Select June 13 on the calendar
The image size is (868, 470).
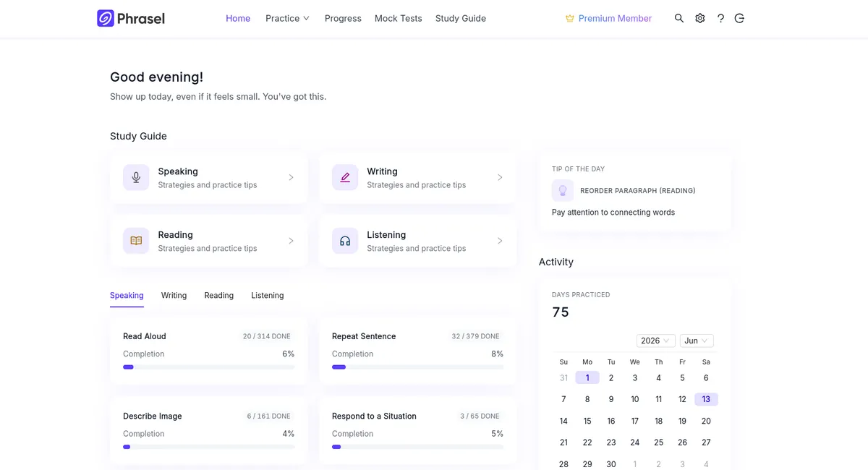point(706,399)
